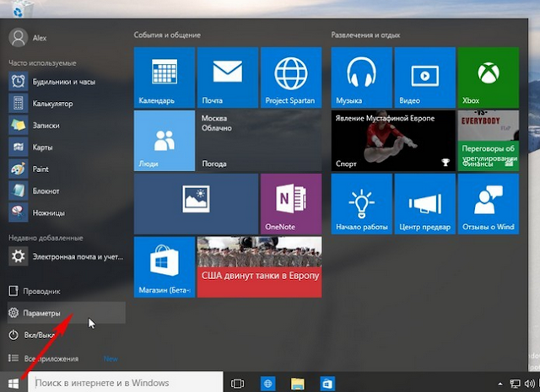The image size is (540, 392).
Task: Show hidden tray icons arrow
Action: pos(500,384)
